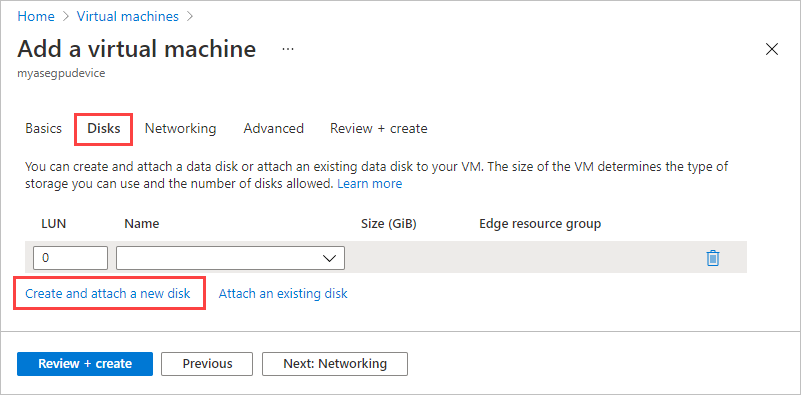Viewport: 801px width, 395px height.
Task: Click the LUN column header
Action: (x=54, y=224)
